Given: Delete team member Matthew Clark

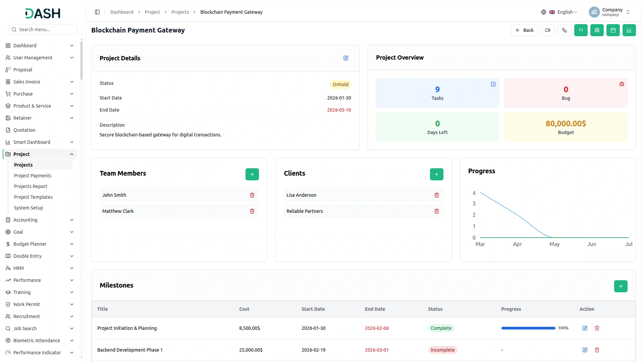Looking at the screenshot, I should click(x=252, y=211).
